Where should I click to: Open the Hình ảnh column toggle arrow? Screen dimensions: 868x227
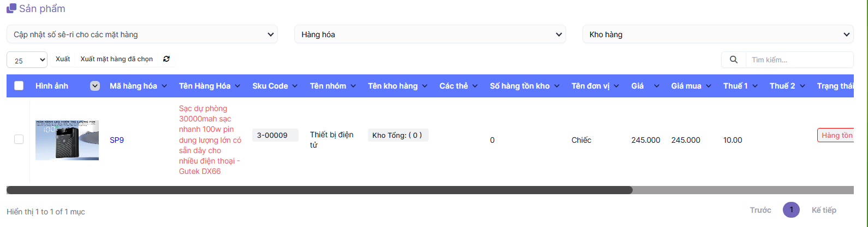pyautogui.click(x=95, y=86)
